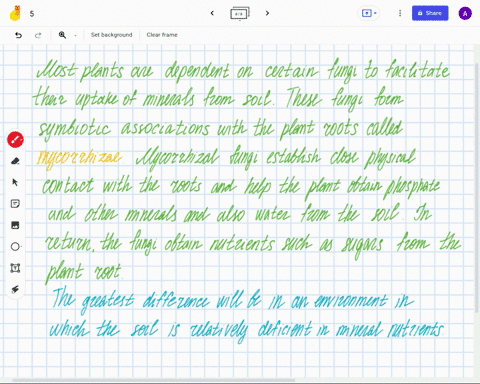Image resolution: width=480 pixels, height=384 pixels.
Task: Click the Share button
Action: 430,13
